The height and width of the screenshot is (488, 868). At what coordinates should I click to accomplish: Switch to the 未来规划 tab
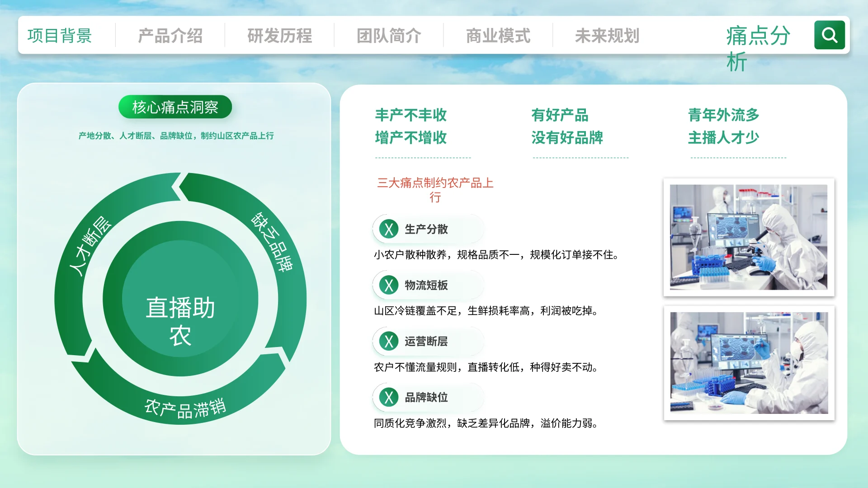click(607, 35)
